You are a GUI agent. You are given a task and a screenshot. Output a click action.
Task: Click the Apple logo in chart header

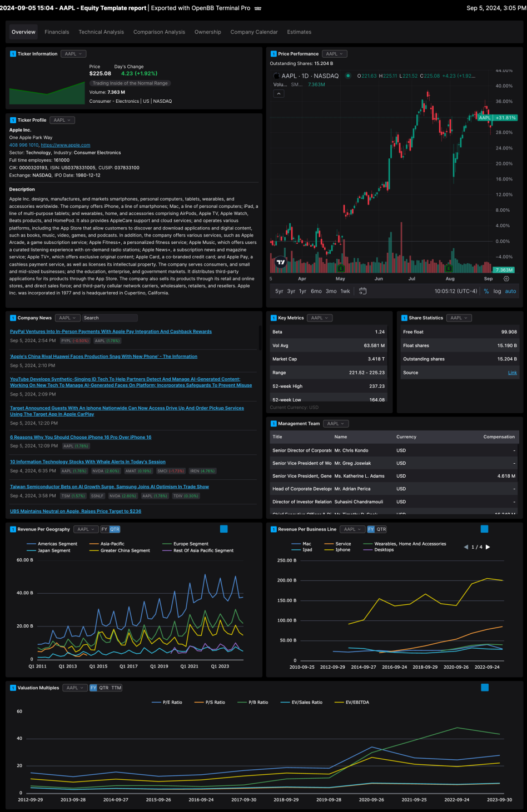pos(276,76)
